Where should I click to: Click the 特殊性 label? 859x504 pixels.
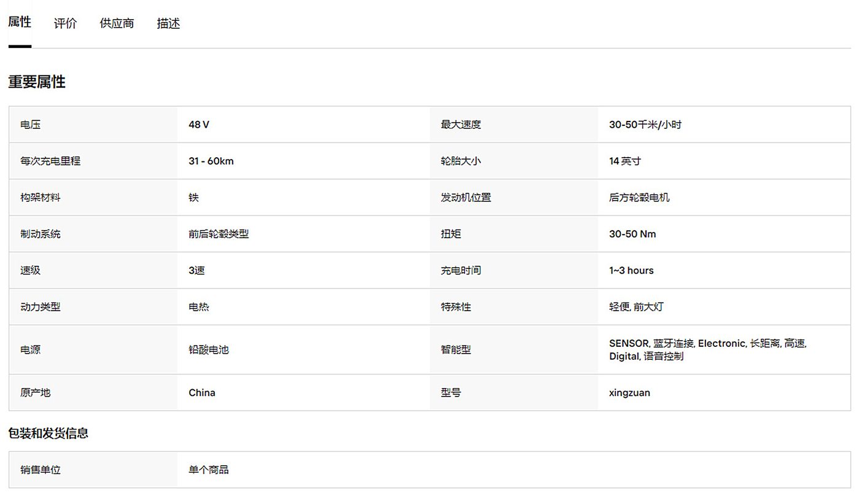click(456, 307)
